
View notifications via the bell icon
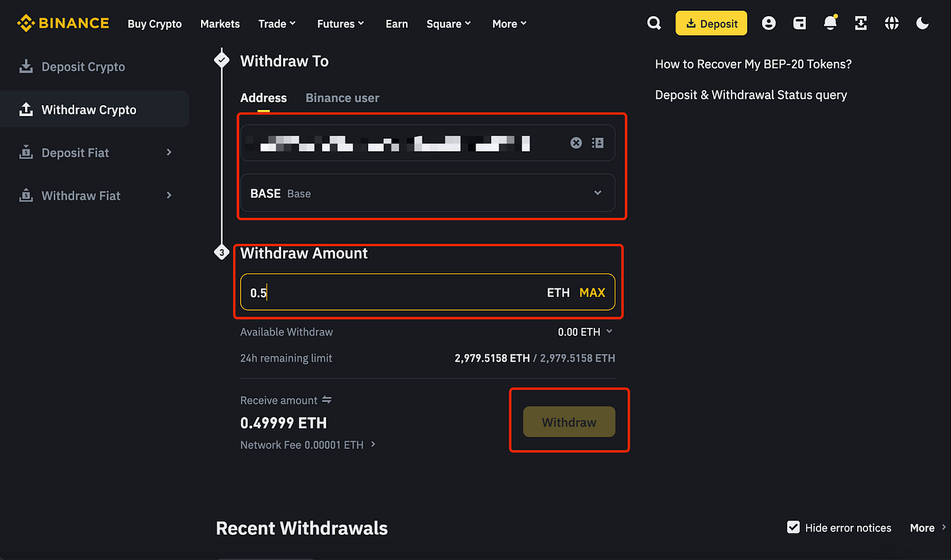point(829,22)
